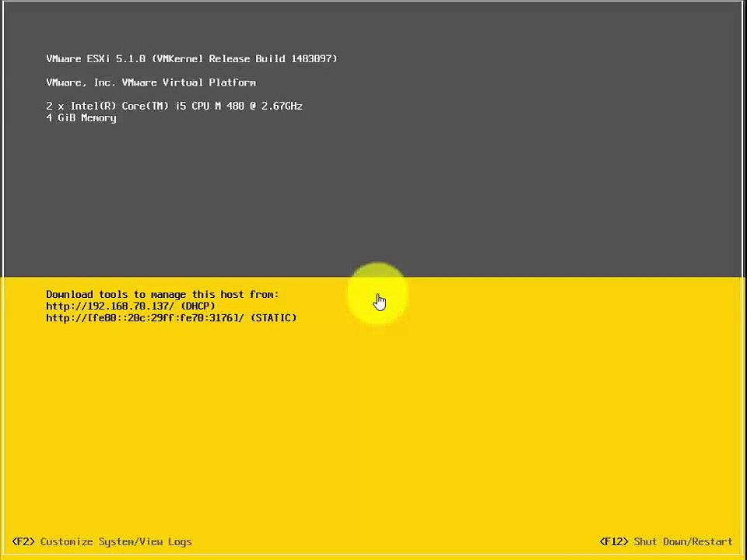Screen dimensions: 747x560
Task: Click 'Download tools to manage this host from:' text
Action: (163, 294)
